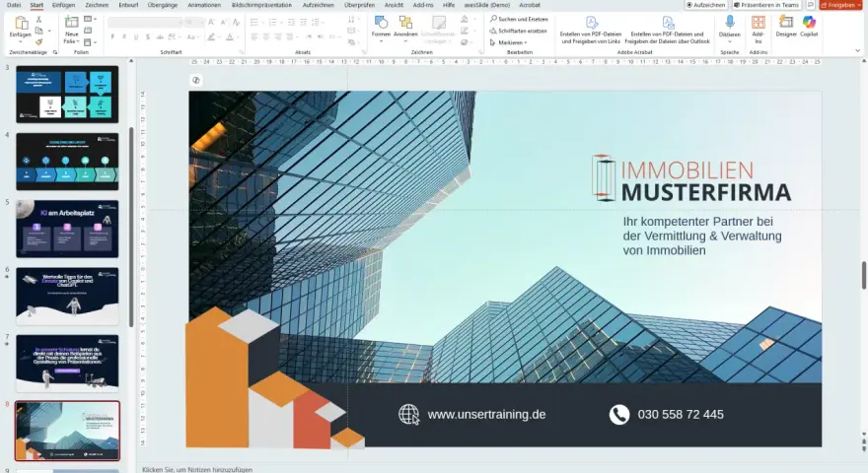Toggle underline formatting

coord(136,37)
